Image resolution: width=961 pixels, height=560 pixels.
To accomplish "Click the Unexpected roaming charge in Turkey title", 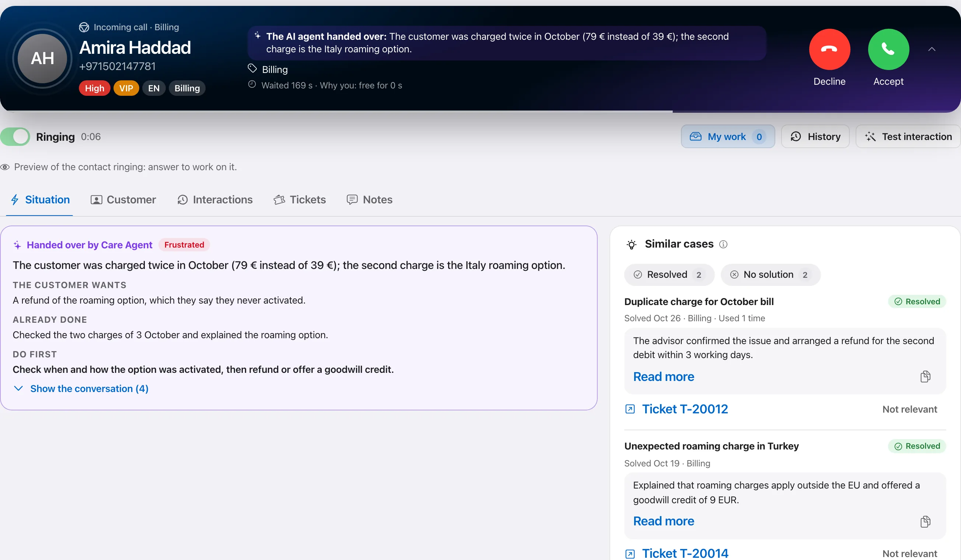I will point(711,446).
